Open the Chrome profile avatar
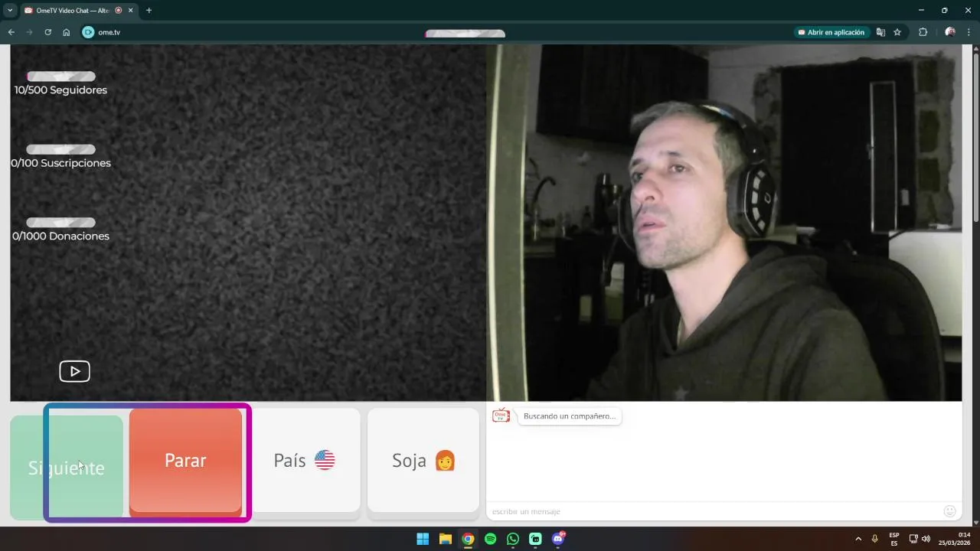This screenshot has width=980, height=551. tap(950, 32)
